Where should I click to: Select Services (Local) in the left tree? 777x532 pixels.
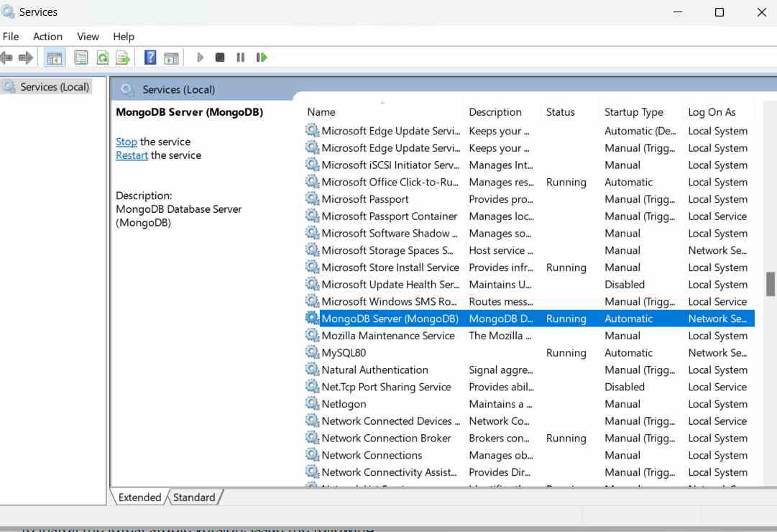tap(55, 87)
